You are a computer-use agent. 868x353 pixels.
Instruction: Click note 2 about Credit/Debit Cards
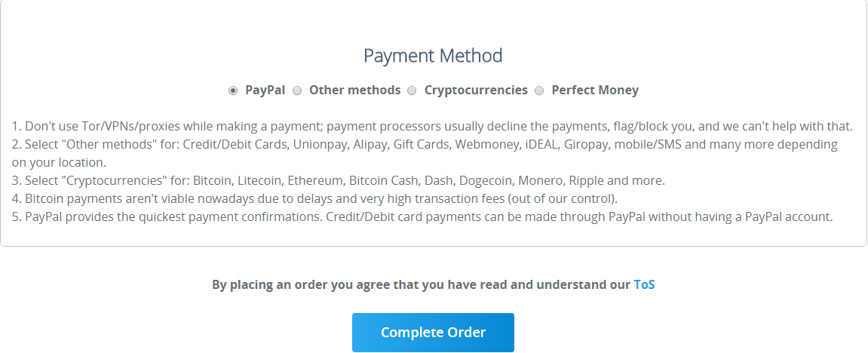click(425, 153)
